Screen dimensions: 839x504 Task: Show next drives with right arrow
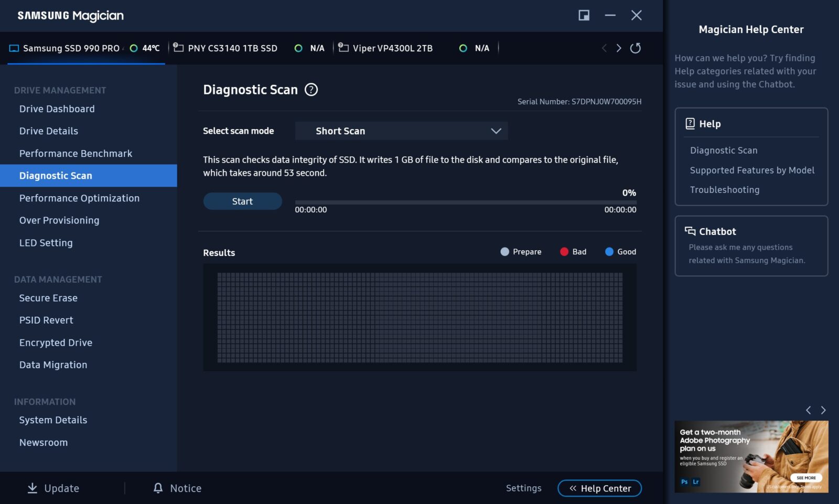[x=619, y=48]
